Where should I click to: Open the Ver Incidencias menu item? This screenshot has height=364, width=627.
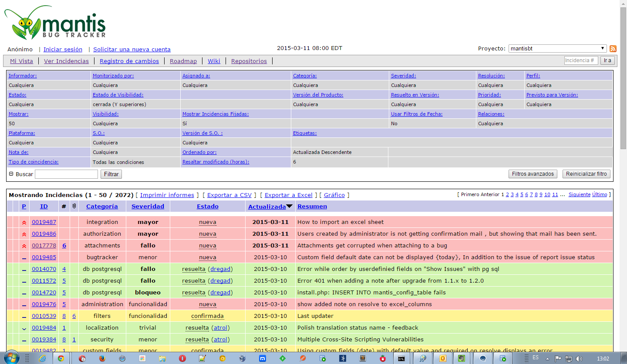point(66,61)
